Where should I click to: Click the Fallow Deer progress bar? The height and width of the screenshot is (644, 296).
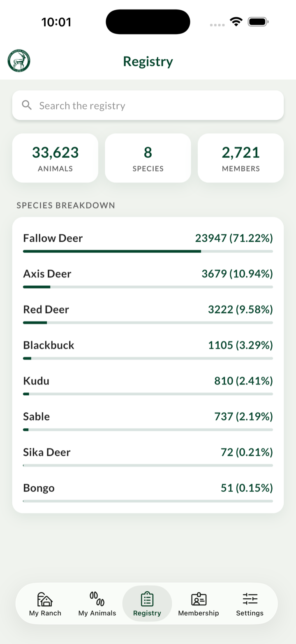(148, 251)
